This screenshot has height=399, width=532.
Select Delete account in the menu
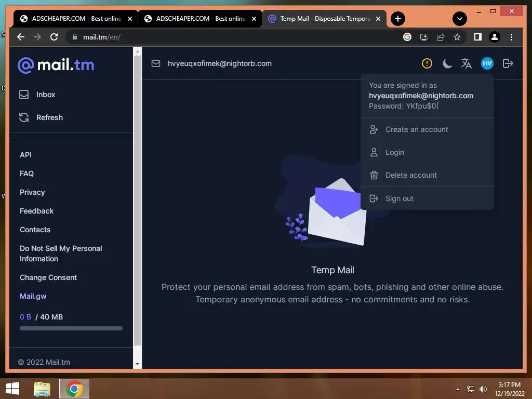click(427, 175)
